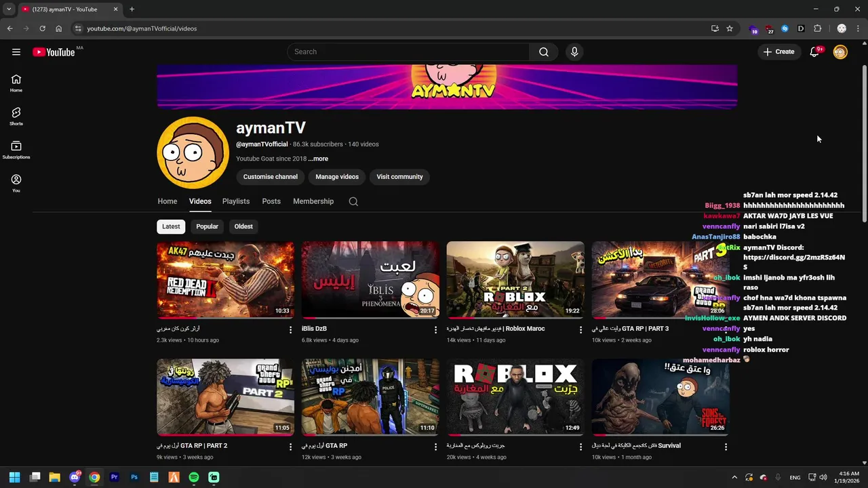Open the Sons of the Forest thumbnail
The image size is (868, 488).
pos(660,397)
